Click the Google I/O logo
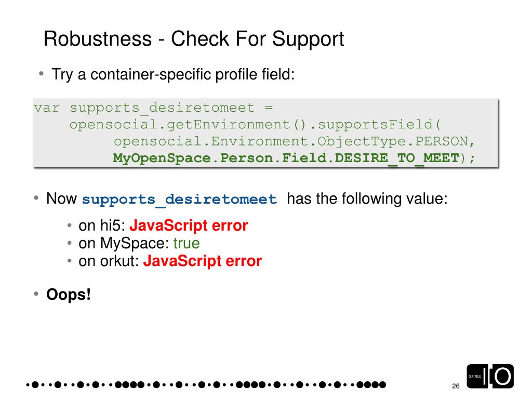 [490, 376]
